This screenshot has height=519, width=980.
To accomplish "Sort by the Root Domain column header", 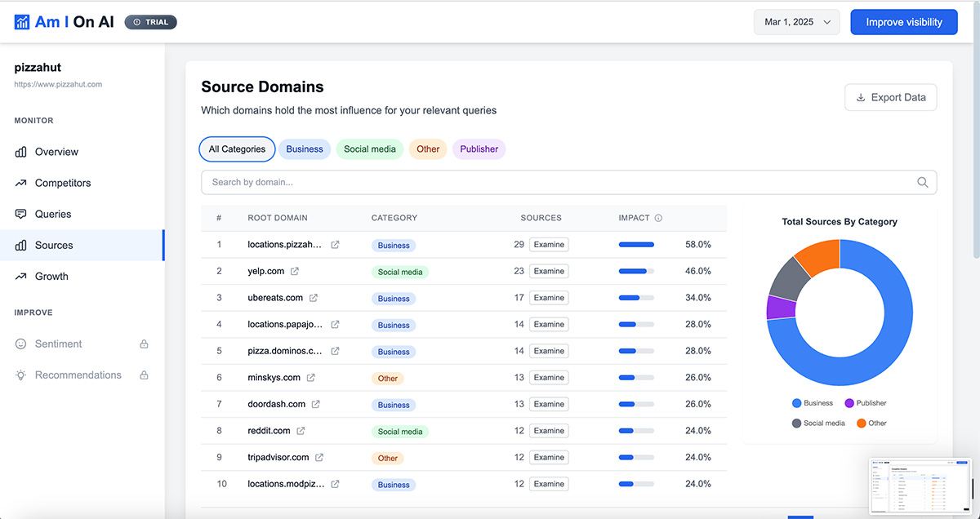I will [278, 218].
